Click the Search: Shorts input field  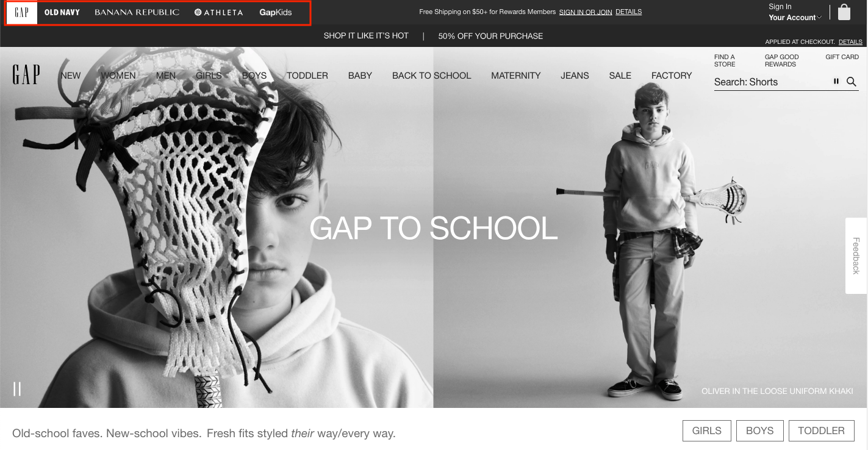tap(769, 81)
